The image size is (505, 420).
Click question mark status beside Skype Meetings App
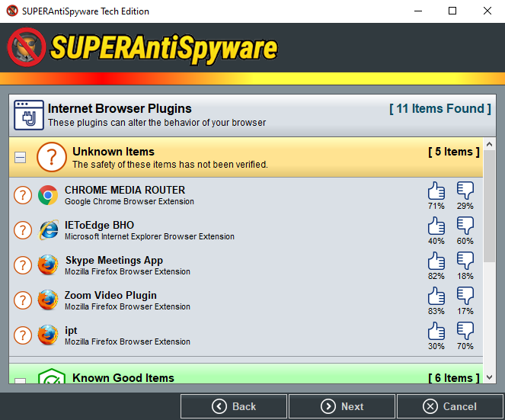(x=24, y=265)
